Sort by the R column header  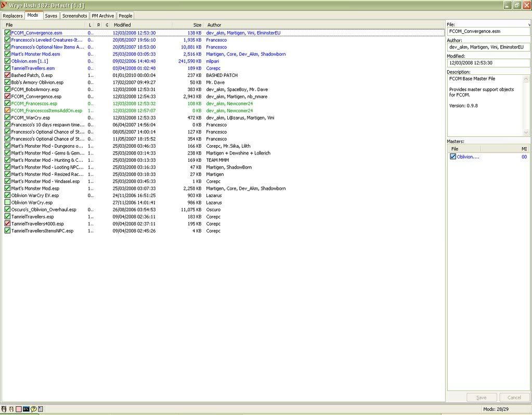(x=98, y=25)
